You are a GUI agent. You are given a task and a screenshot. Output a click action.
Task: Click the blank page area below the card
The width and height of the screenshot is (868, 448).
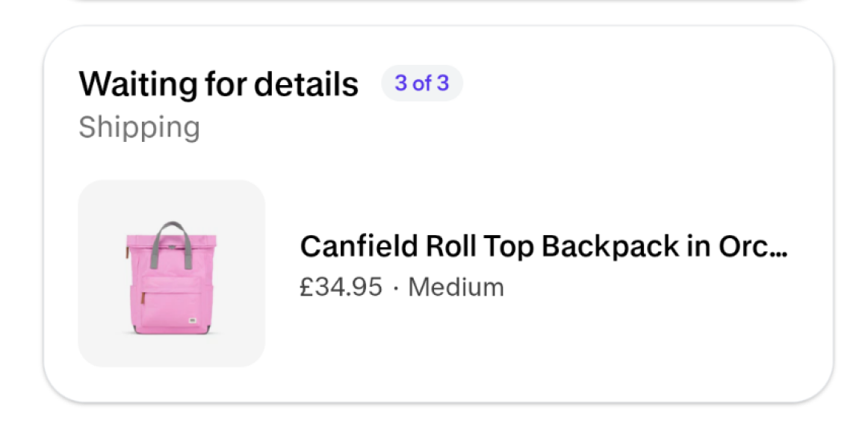[433, 429]
